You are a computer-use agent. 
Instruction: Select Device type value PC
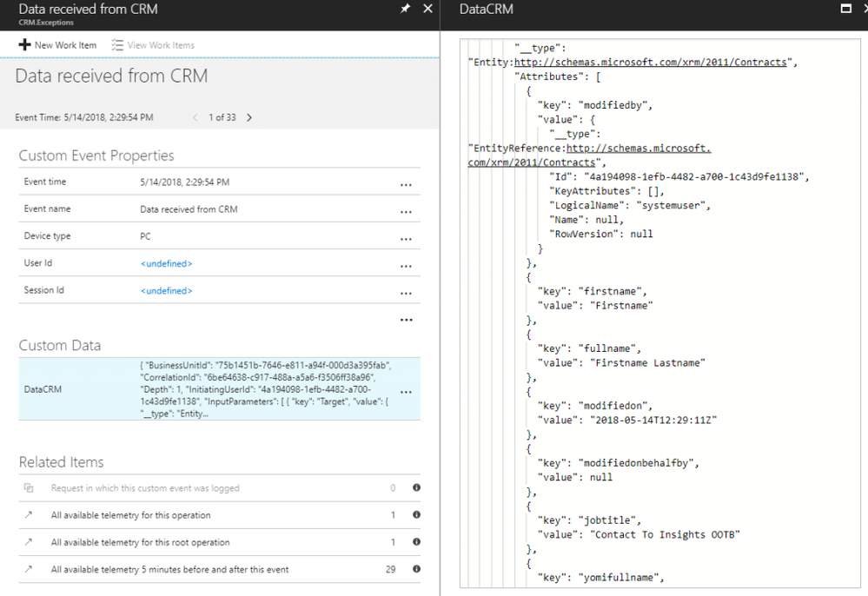[145, 236]
